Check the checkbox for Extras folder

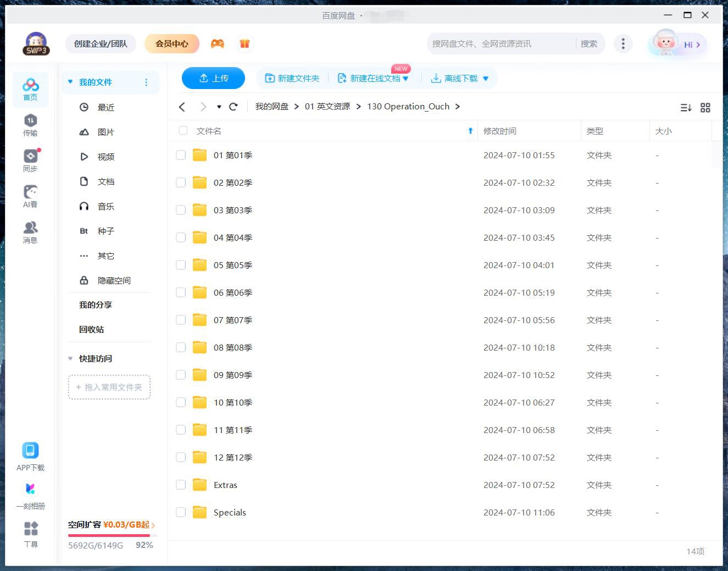181,485
